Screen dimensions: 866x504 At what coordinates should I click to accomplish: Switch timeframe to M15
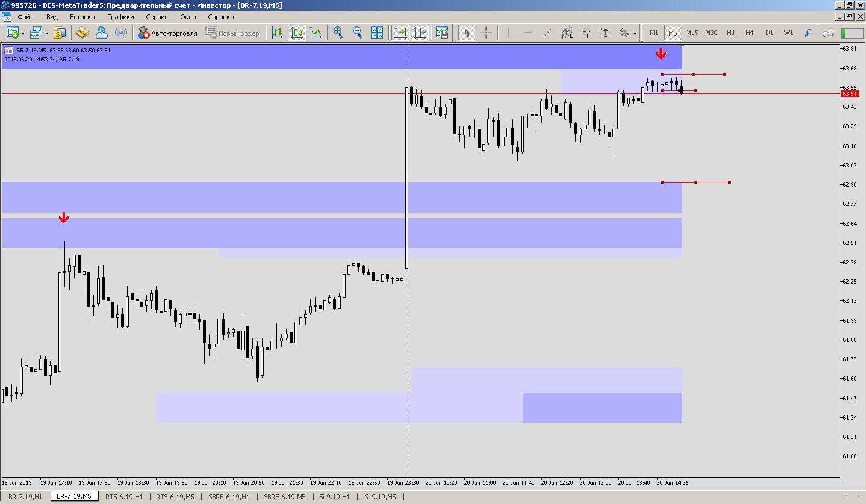click(692, 33)
